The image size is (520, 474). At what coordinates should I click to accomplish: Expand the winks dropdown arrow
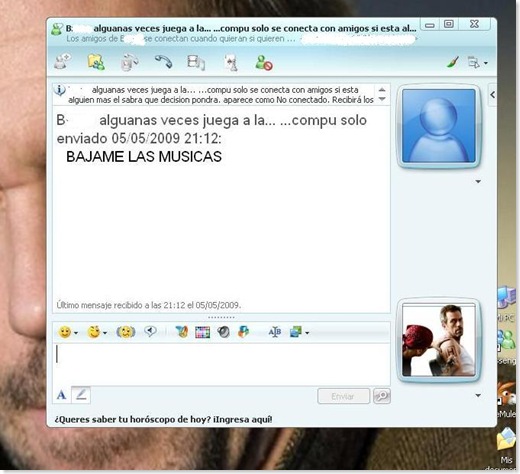click(x=105, y=333)
